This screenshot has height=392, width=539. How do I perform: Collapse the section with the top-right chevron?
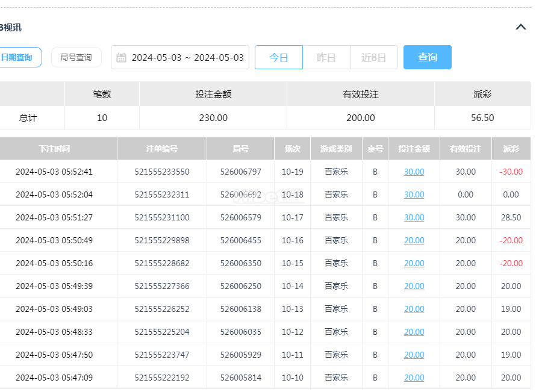coord(521,27)
